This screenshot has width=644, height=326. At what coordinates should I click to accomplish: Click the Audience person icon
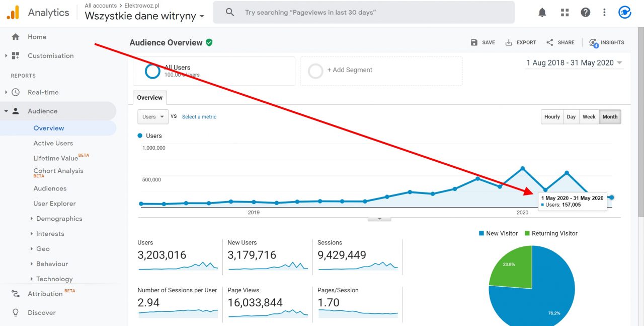coord(16,111)
